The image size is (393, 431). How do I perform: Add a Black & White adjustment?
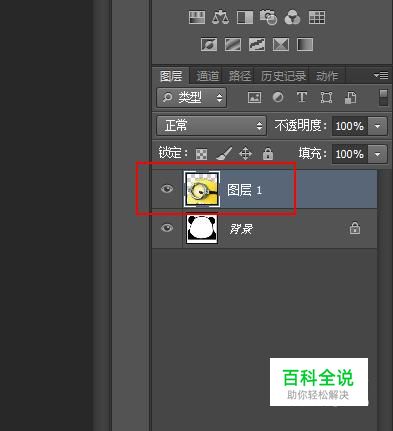point(245,17)
